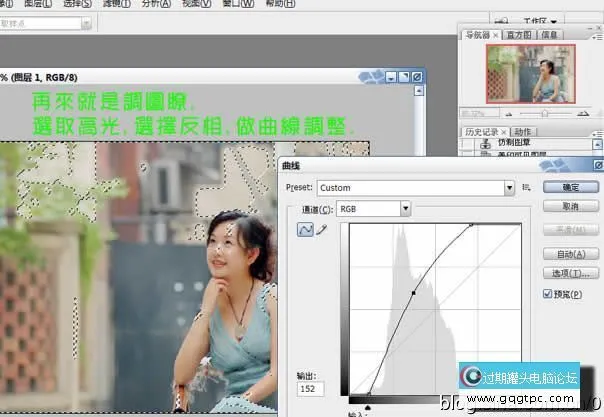Select the top-right curve endpoint
Viewport: 604px width, 417px height.
click(471, 224)
